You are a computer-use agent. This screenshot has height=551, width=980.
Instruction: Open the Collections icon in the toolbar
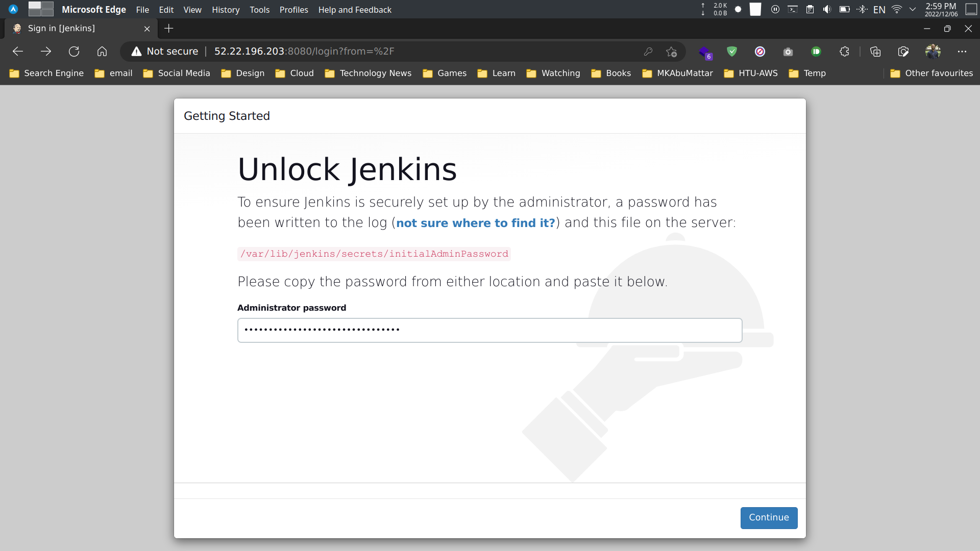pos(876,52)
